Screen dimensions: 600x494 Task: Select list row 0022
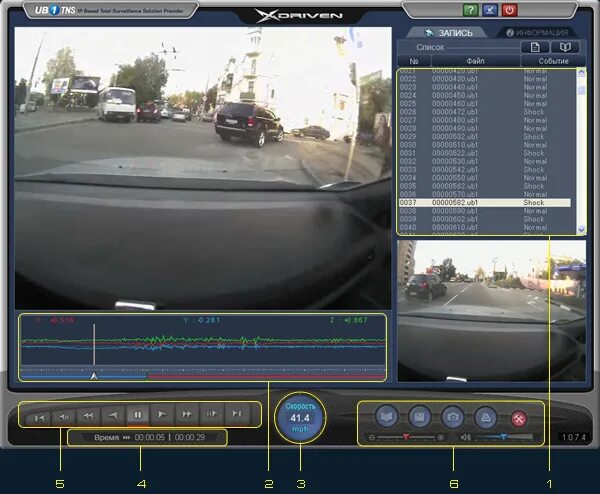point(485,79)
